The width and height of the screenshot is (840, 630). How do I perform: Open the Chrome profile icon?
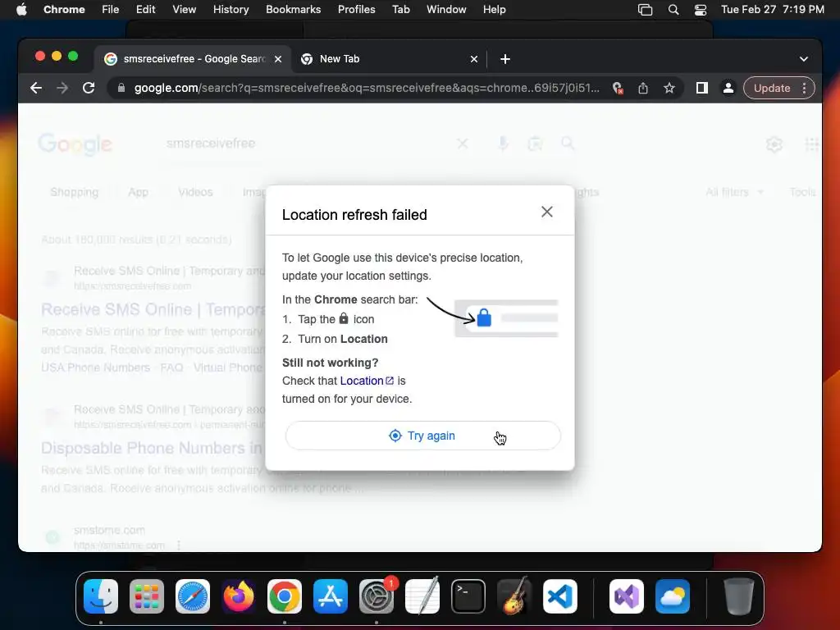point(728,88)
